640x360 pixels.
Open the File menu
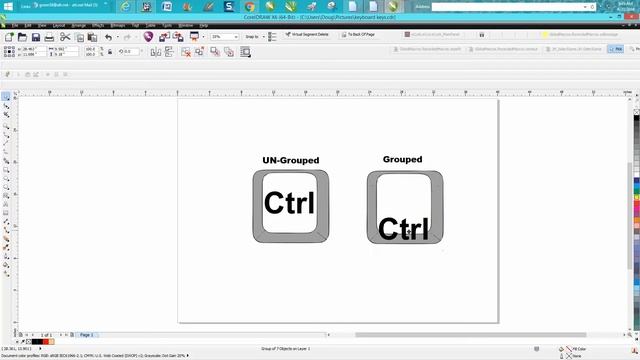point(15,25)
